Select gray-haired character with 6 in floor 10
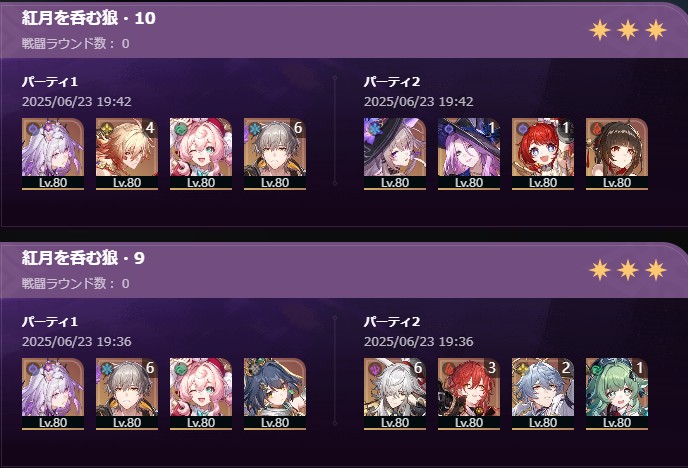Image resolution: width=688 pixels, height=468 pixels. 275,154
